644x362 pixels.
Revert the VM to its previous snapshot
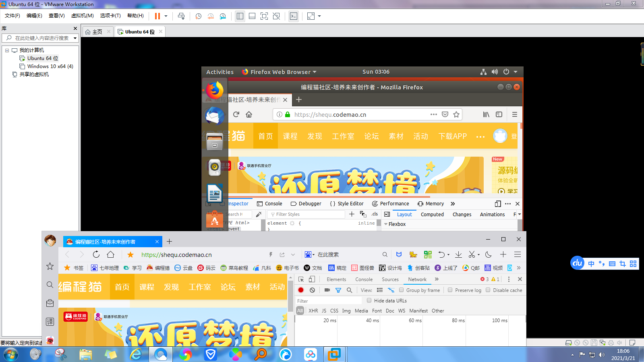(211, 16)
